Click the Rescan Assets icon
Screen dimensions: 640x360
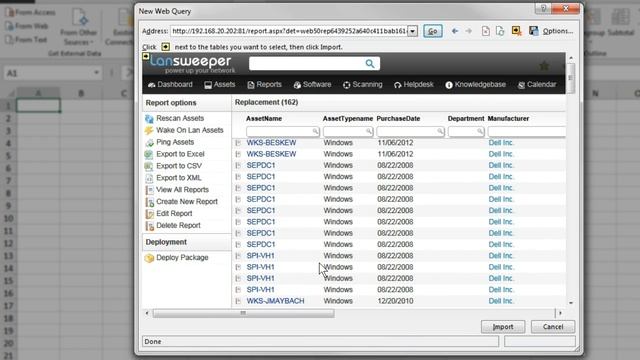pyautogui.click(x=149, y=118)
